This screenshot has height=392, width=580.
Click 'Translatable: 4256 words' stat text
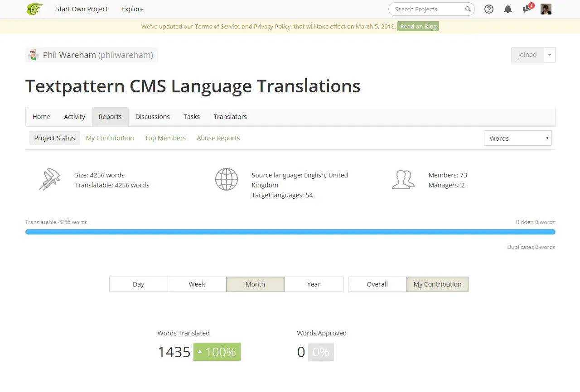[112, 185]
